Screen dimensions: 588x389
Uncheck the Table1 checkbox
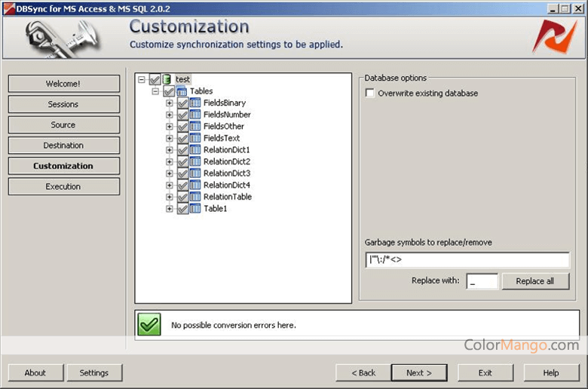pos(182,209)
